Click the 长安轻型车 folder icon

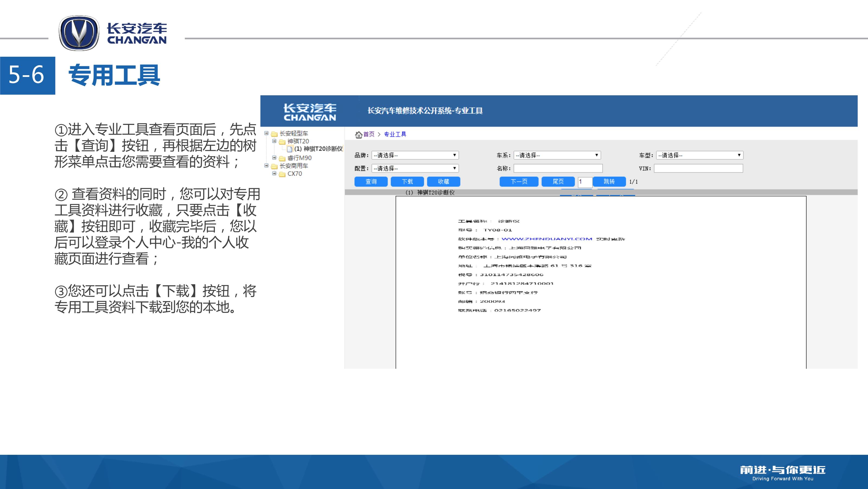pos(275,134)
